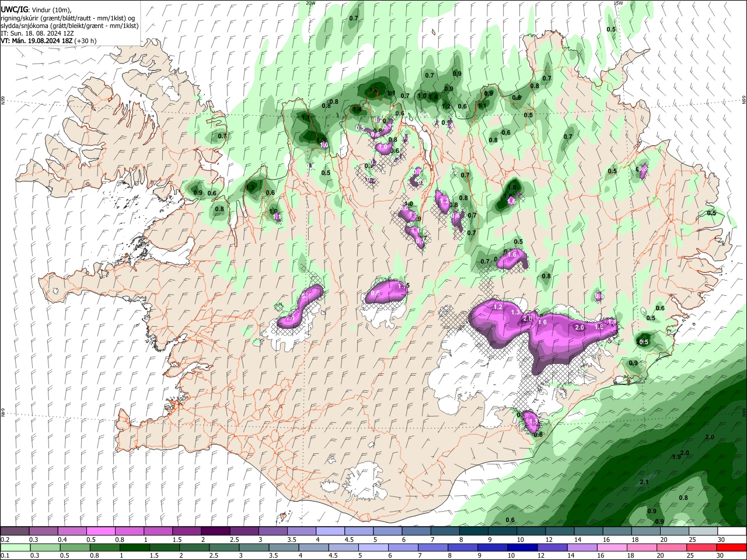Click the palest green 0.1 swatch in the lower rain scale
This screenshot has height=560, width=747.
15,547
